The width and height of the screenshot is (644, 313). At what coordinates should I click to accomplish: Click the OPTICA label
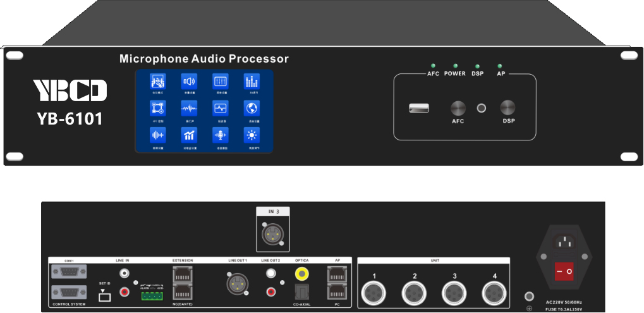click(x=302, y=261)
